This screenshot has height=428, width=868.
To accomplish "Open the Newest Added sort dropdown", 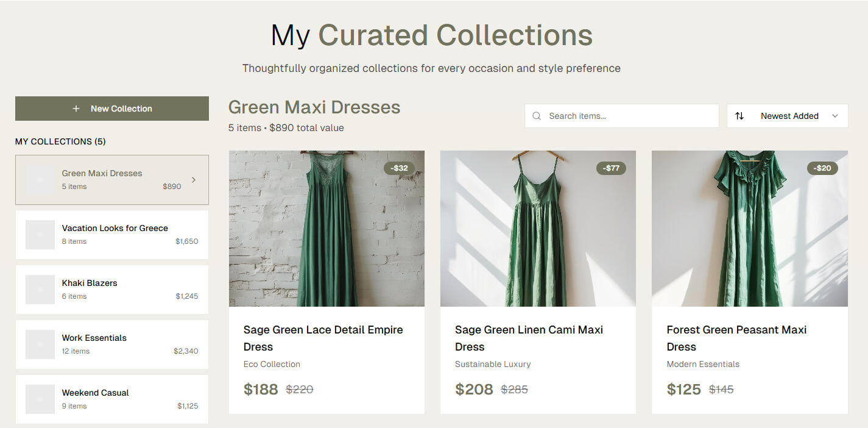I will pos(788,116).
